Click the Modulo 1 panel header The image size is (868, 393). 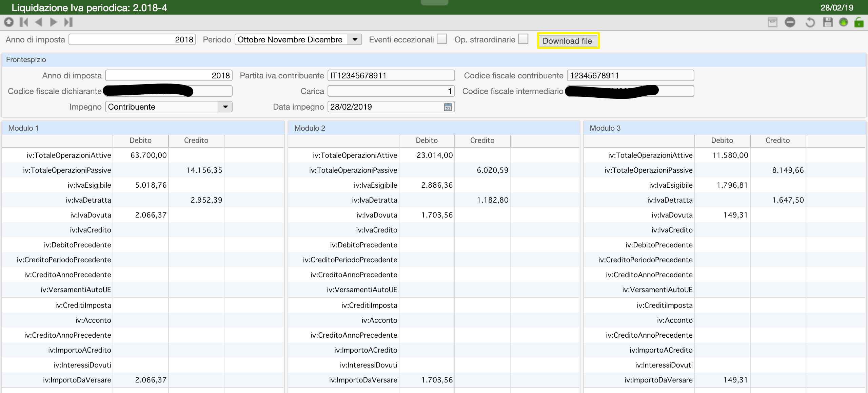point(143,128)
